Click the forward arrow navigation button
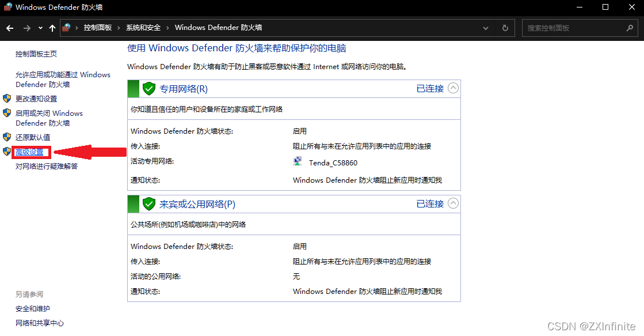644x336 pixels. coord(26,28)
